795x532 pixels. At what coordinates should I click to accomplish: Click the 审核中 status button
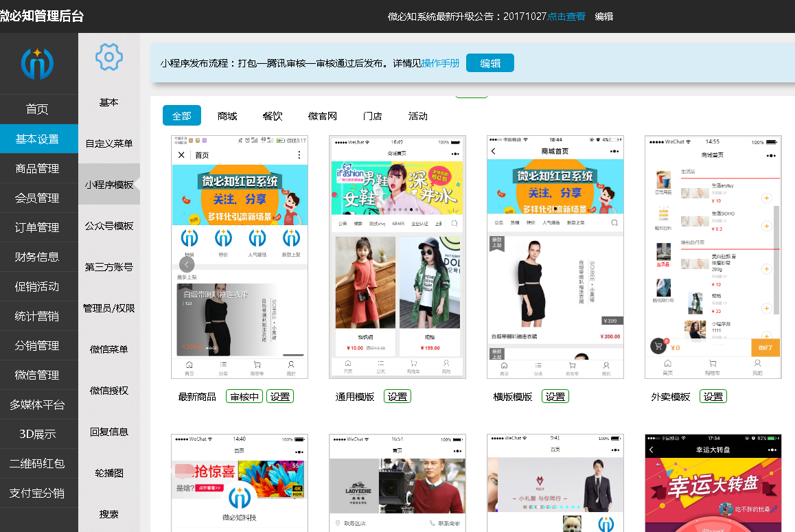pyautogui.click(x=244, y=396)
